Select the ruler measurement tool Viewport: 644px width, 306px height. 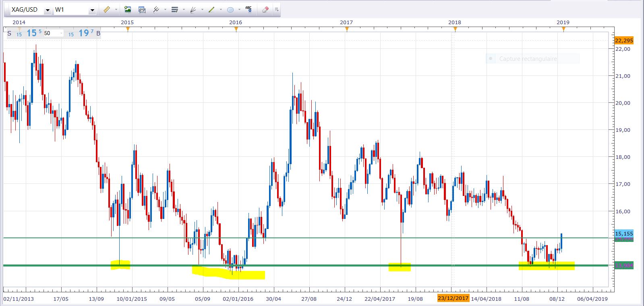pyautogui.click(x=107, y=10)
